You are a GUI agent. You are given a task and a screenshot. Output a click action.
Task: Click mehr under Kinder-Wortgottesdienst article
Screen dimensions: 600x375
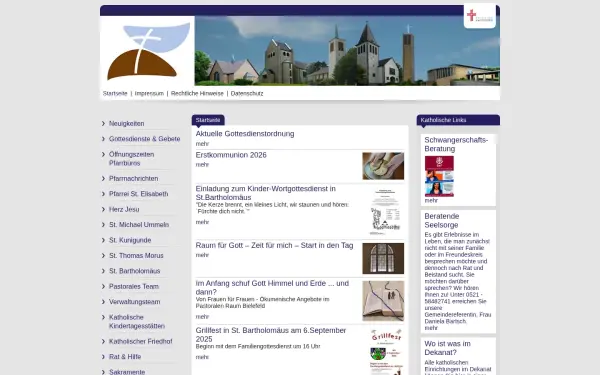pyautogui.click(x=202, y=222)
